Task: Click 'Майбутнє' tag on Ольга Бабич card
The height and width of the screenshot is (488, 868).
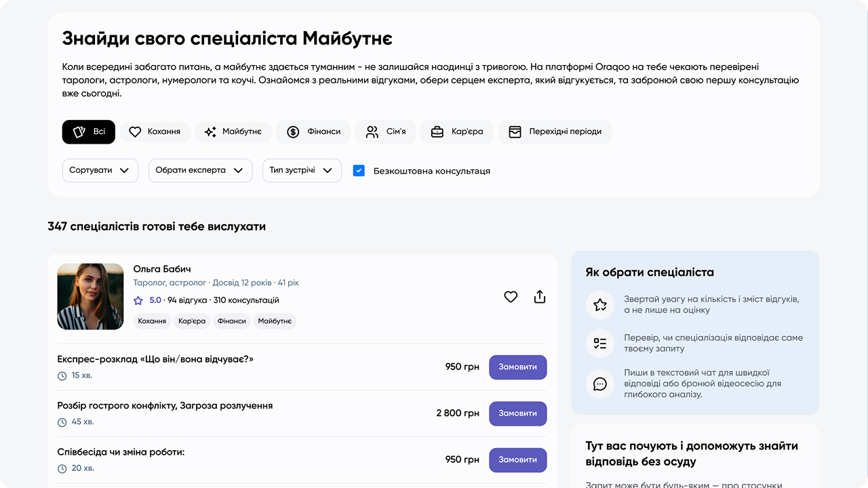Action: [x=275, y=321]
